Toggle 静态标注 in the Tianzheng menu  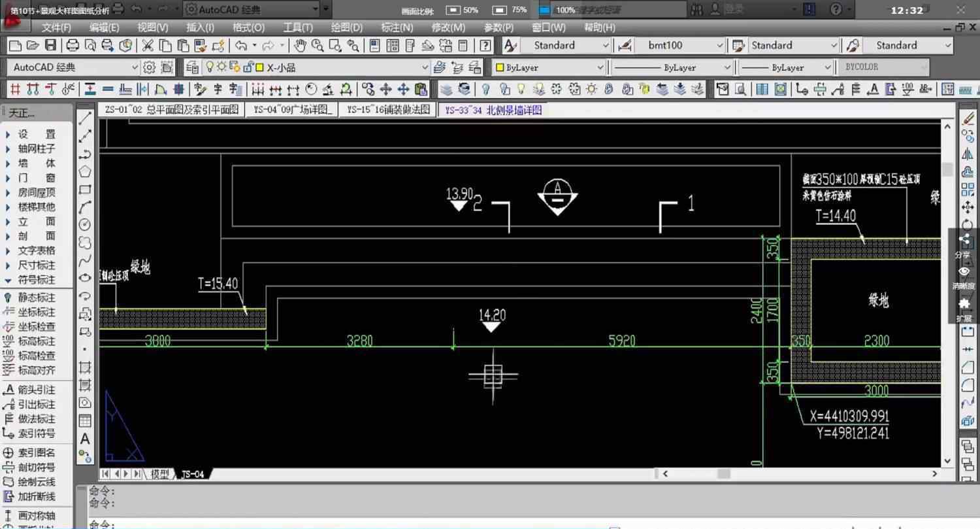pos(37,298)
